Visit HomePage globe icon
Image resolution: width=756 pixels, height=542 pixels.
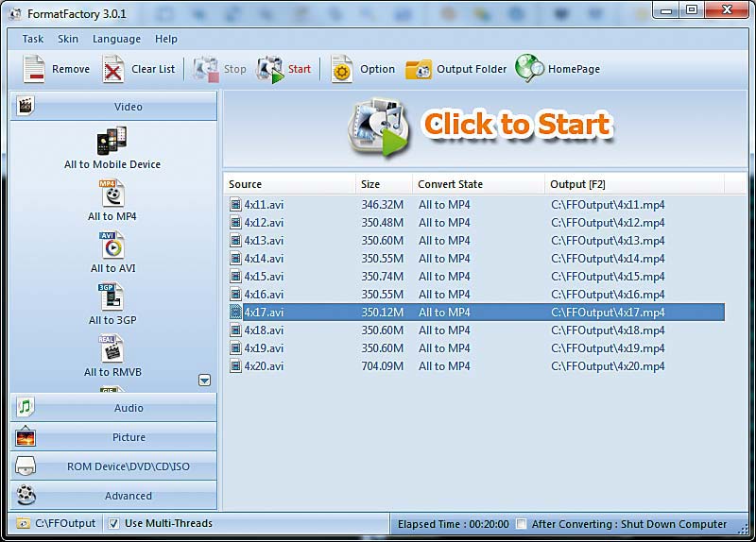[x=529, y=68]
